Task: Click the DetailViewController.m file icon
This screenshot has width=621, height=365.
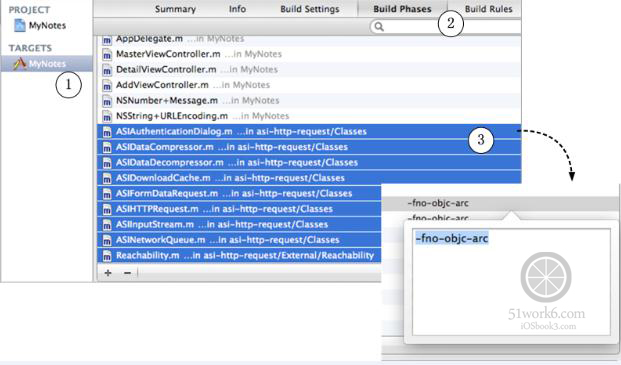Action: pos(107,70)
